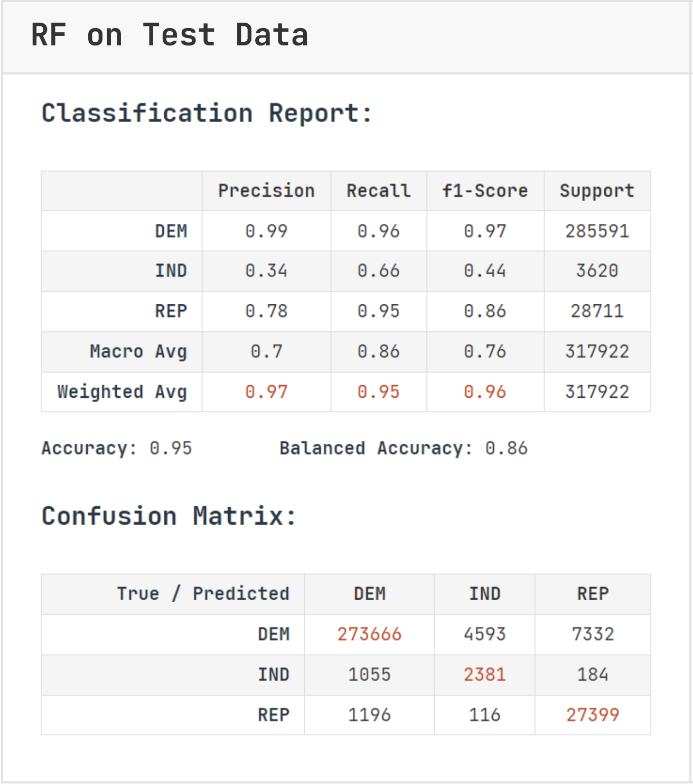Click the REP row label in classification report
The height and width of the screenshot is (784, 693).
click(x=171, y=311)
